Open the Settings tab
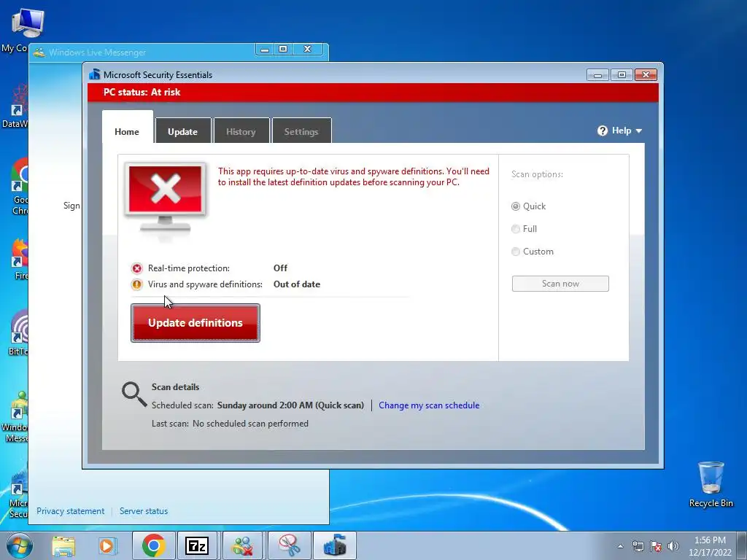The image size is (747, 560). 301,131
